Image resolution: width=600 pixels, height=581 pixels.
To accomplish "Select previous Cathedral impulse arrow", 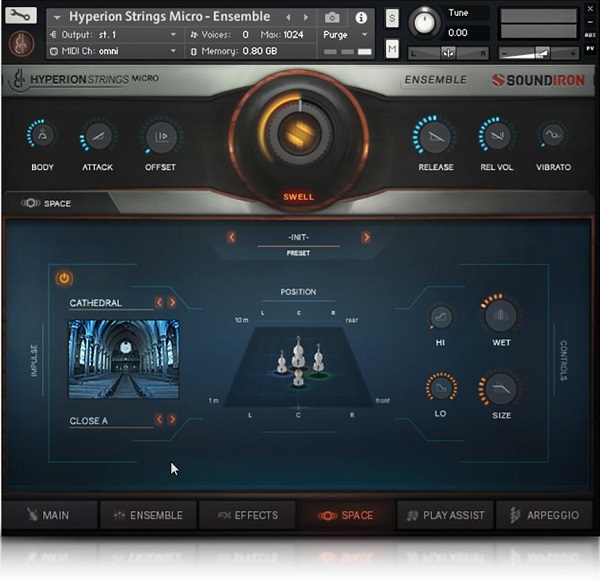I will pos(159,302).
